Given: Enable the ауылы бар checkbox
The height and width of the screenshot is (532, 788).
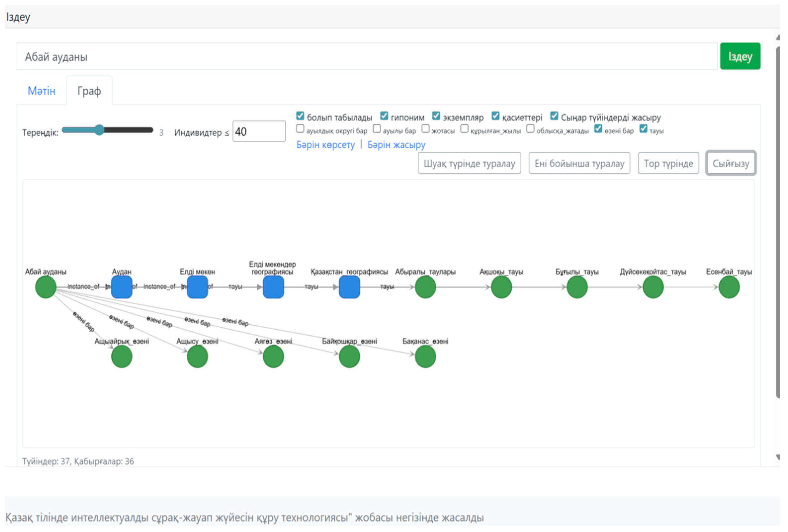Looking at the screenshot, I should click(377, 129).
